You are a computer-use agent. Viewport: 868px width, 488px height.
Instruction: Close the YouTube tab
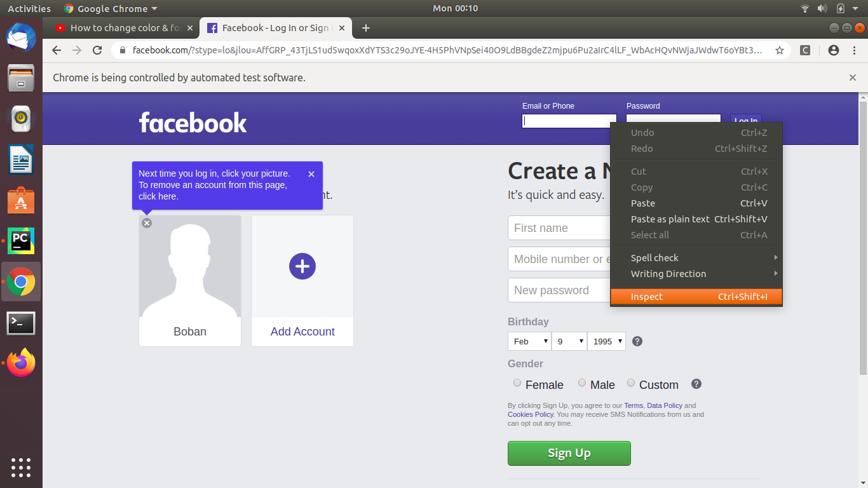[x=189, y=28]
